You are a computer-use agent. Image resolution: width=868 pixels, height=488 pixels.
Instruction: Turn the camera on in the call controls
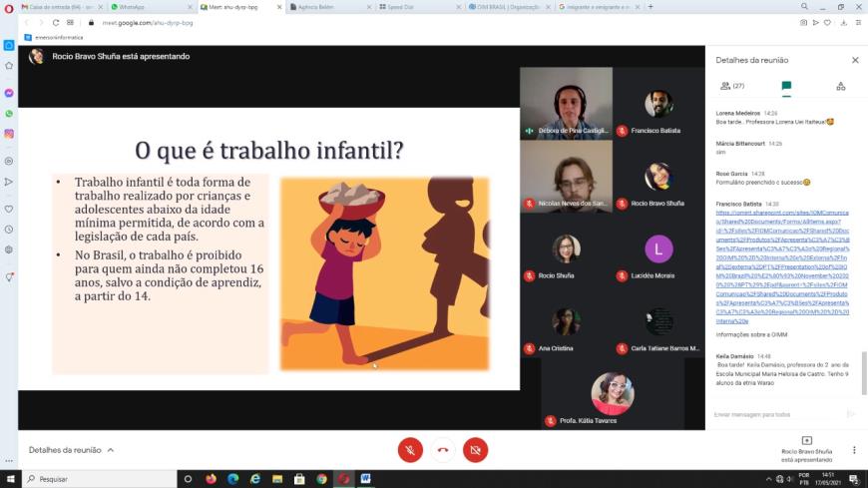[475, 449]
